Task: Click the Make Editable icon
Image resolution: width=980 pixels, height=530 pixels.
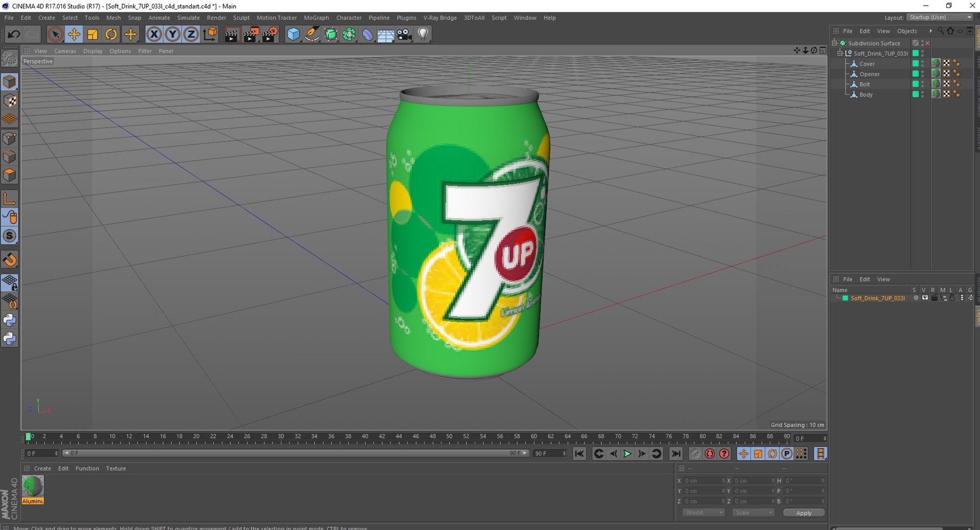Action: (10, 59)
